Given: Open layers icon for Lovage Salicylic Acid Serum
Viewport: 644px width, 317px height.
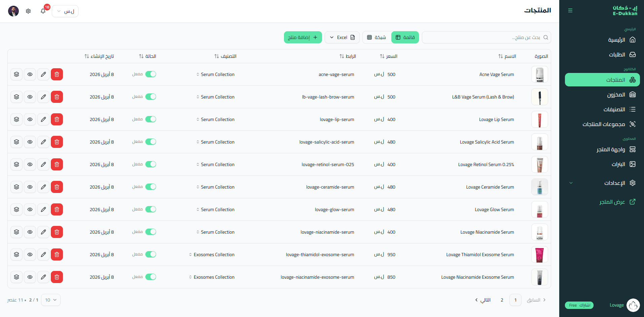Looking at the screenshot, I should click(x=16, y=142).
